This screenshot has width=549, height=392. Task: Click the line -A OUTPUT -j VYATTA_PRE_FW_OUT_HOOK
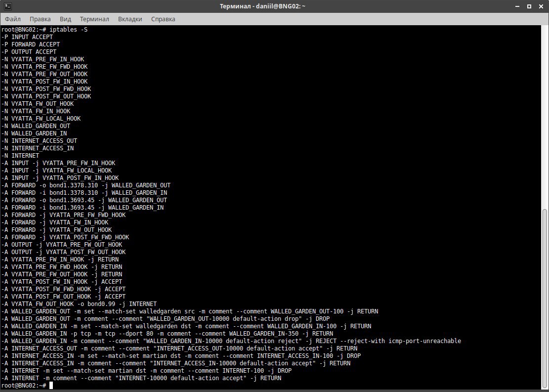coord(62,245)
